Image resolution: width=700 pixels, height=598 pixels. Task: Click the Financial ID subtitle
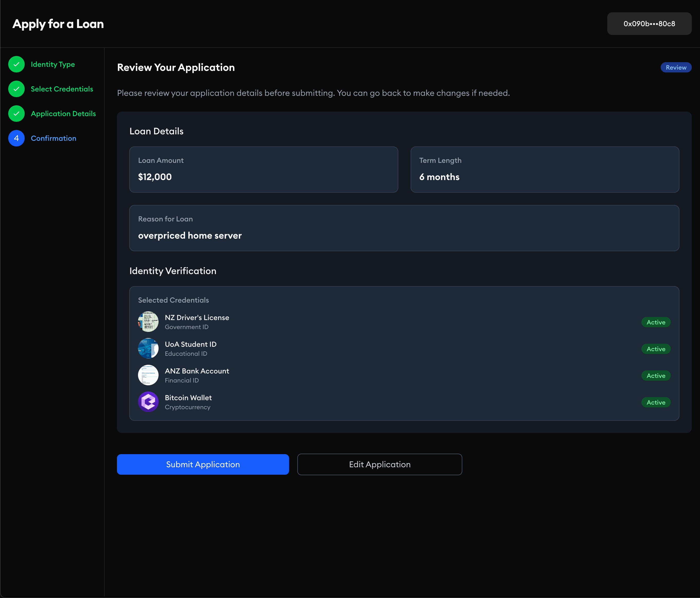(x=182, y=380)
